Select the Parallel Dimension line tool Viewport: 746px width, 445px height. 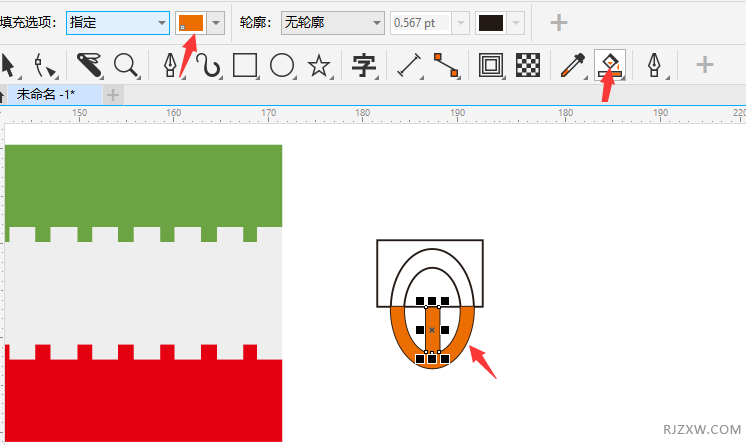(409, 65)
